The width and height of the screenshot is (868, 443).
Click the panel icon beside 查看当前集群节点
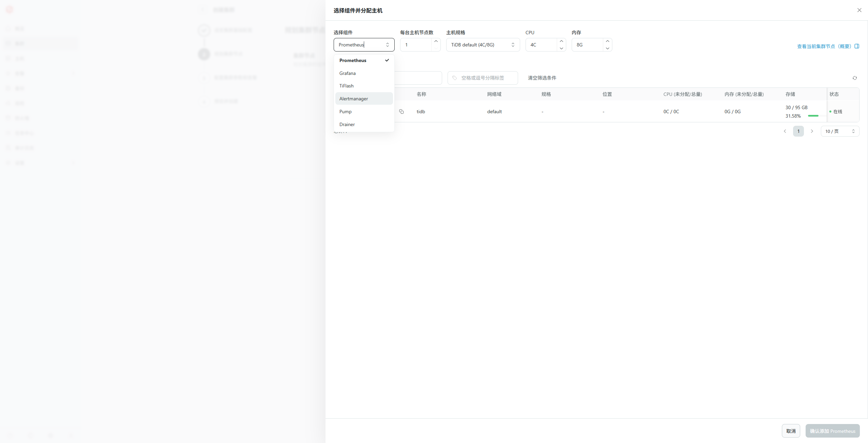[x=857, y=46]
